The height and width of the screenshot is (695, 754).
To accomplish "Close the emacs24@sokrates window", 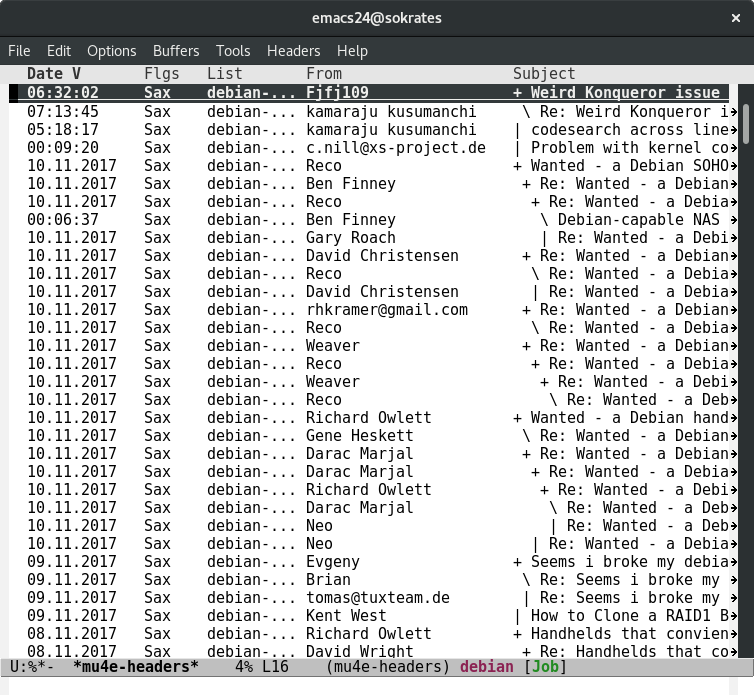I will click(735, 18).
